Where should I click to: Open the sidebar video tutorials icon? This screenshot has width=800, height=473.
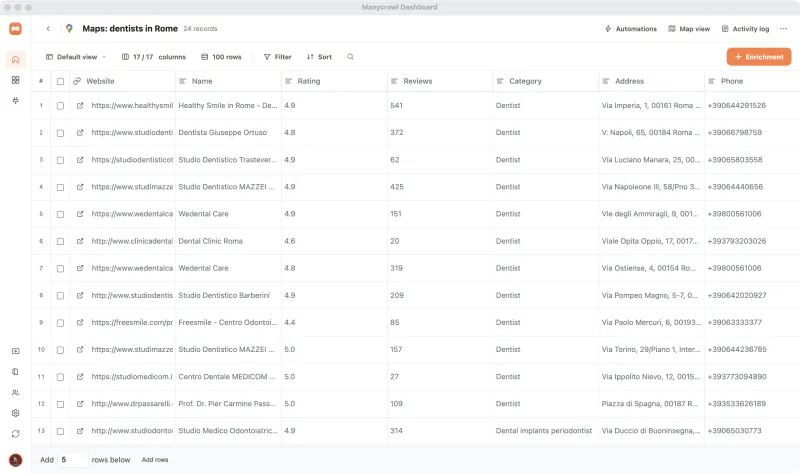click(x=16, y=351)
